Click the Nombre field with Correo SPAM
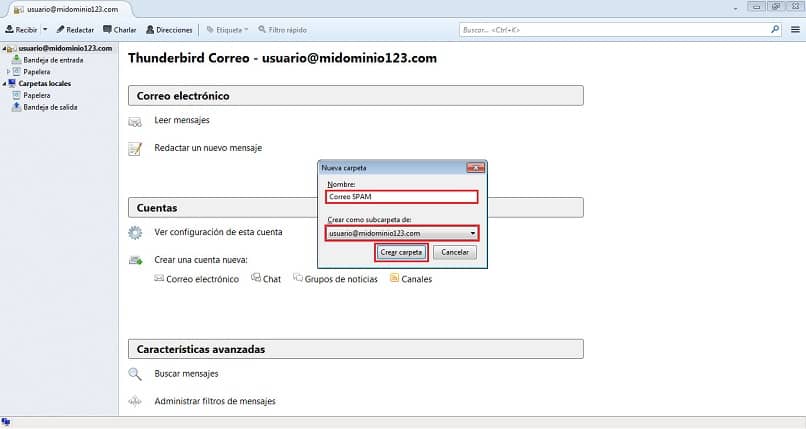 pyautogui.click(x=401, y=197)
